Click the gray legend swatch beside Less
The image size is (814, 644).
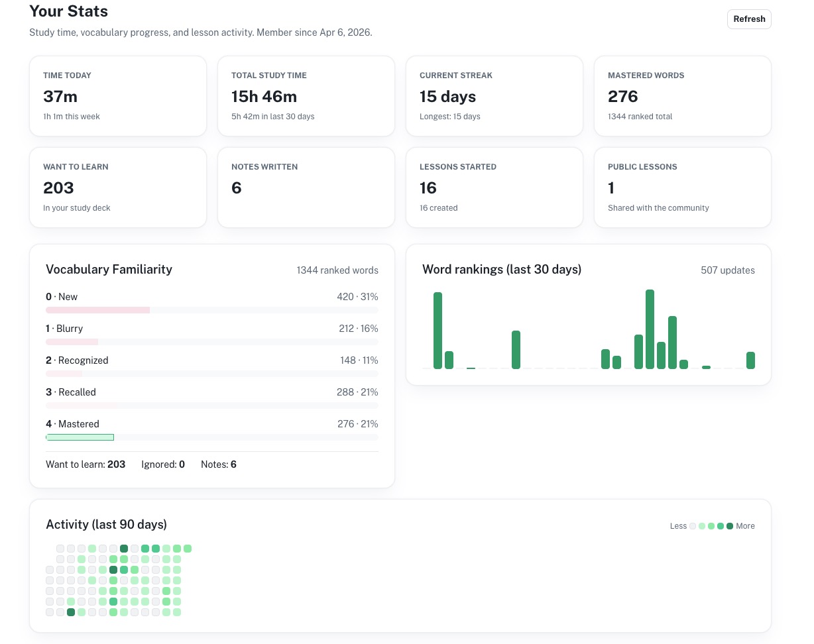tap(693, 526)
